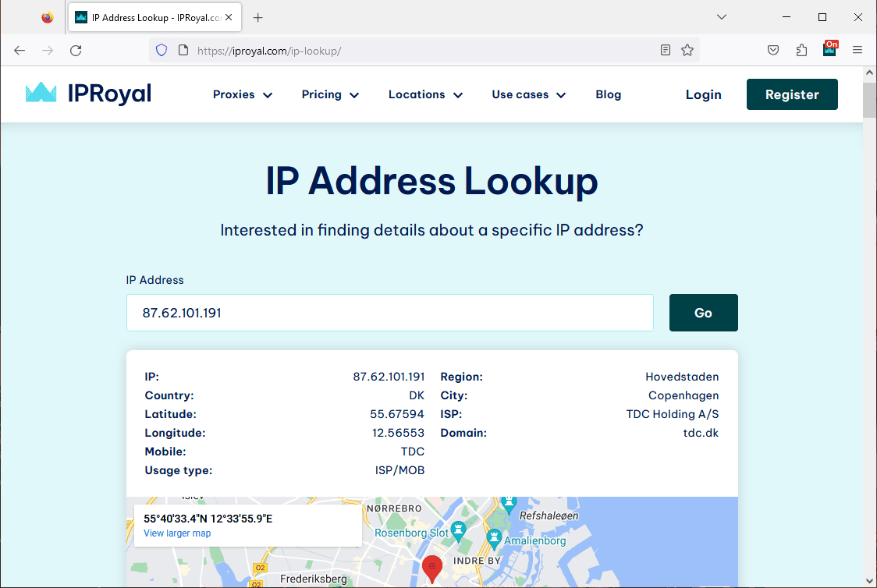877x588 pixels.
Task: Click the Nørrebro label on map
Action: pyautogui.click(x=394, y=508)
